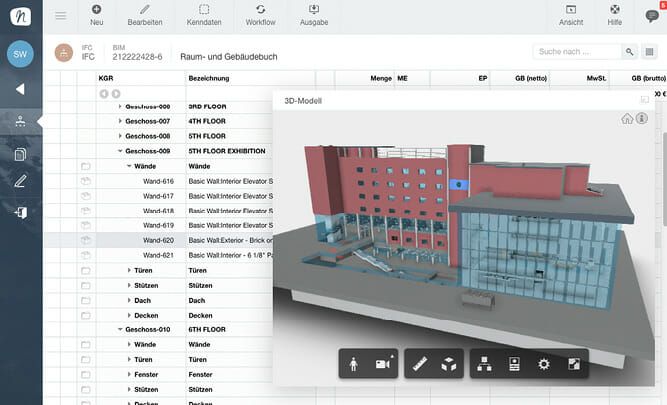Activate the first-person walk mode icon
The image size is (667, 405).
356,364
